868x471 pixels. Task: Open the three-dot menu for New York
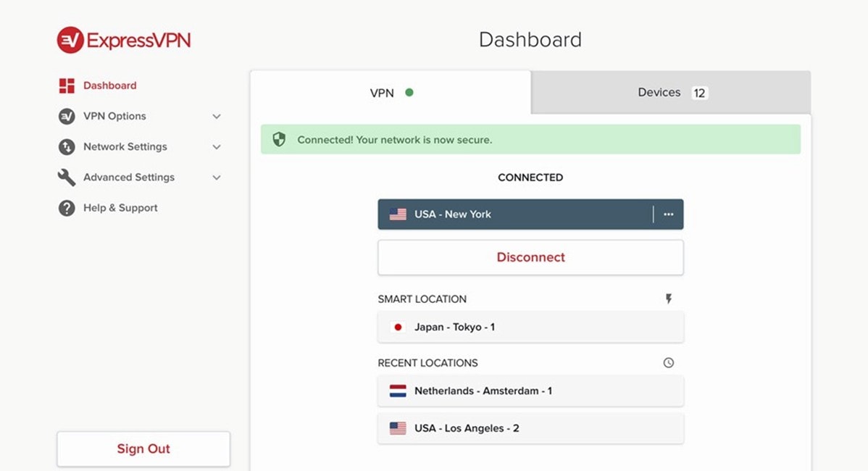tap(669, 214)
